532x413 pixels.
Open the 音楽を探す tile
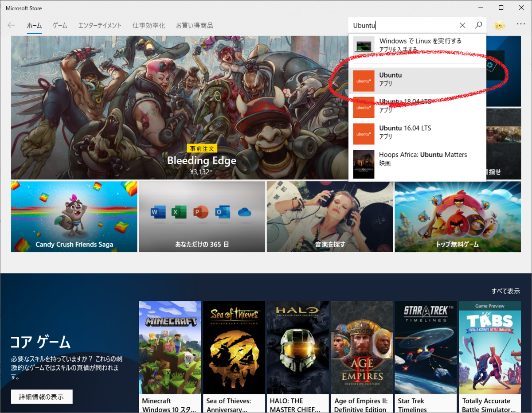[330, 217]
